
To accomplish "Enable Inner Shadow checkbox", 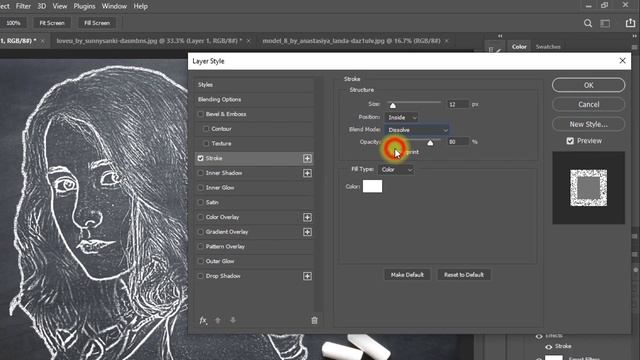I will (200, 173).
